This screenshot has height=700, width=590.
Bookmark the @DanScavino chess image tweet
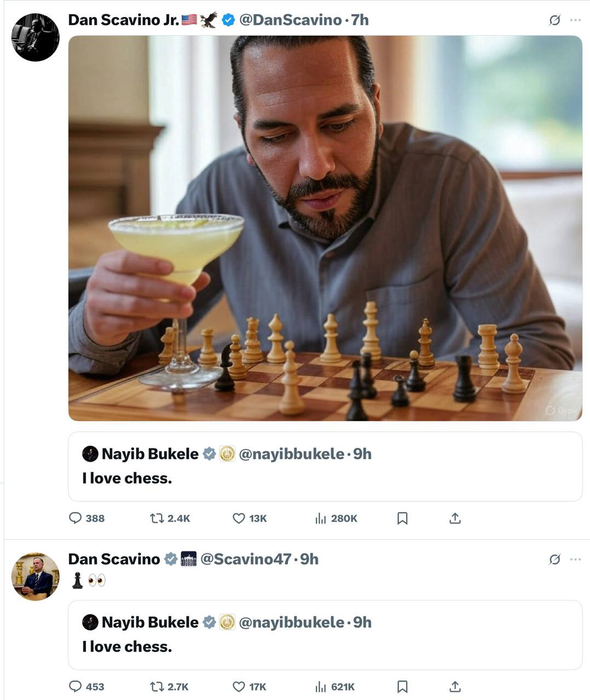[x=402, y=518]
